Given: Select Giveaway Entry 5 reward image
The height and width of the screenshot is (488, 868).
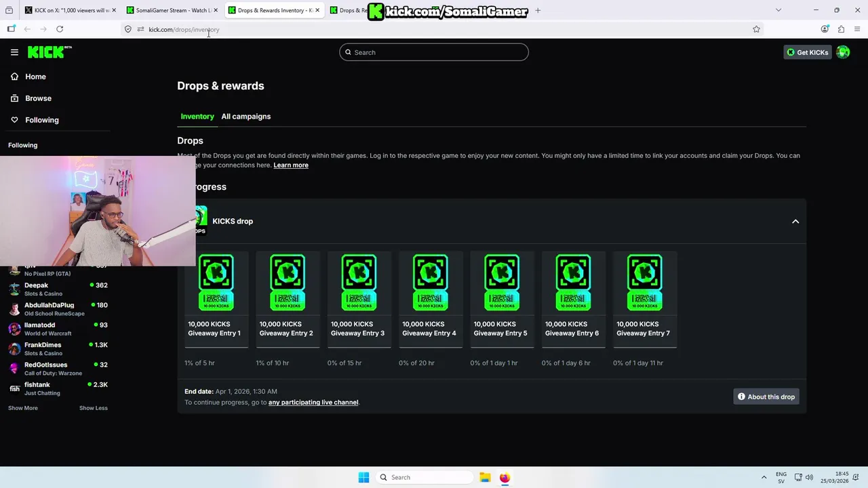Looking at the screenshot, I should coord(502,283).
